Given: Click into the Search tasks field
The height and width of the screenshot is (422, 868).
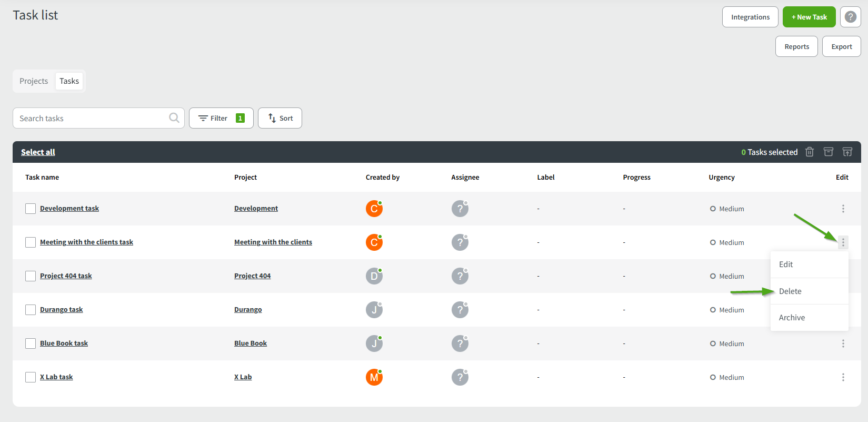Looking at the screenshot, I should coord(92,118).
